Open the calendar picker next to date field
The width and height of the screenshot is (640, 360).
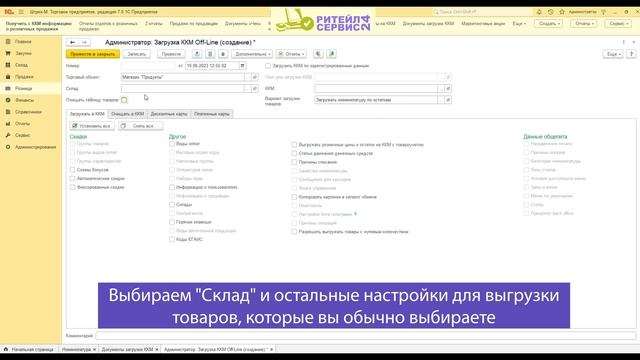pos(242,66)
